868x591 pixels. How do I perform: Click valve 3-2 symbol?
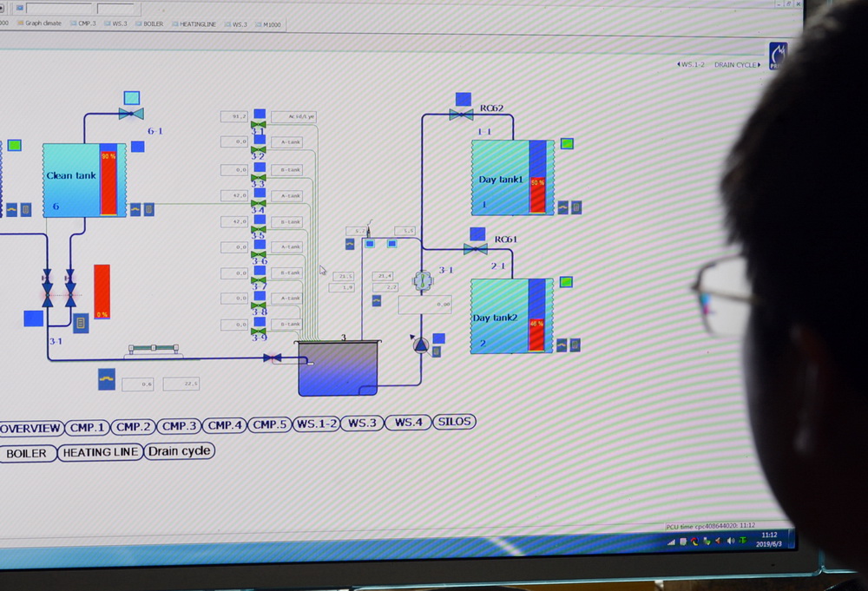tap(259, 150)
